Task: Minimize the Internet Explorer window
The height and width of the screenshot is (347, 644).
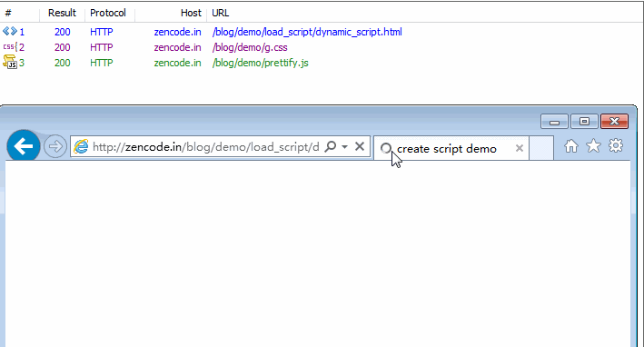Action: (554, 122)
